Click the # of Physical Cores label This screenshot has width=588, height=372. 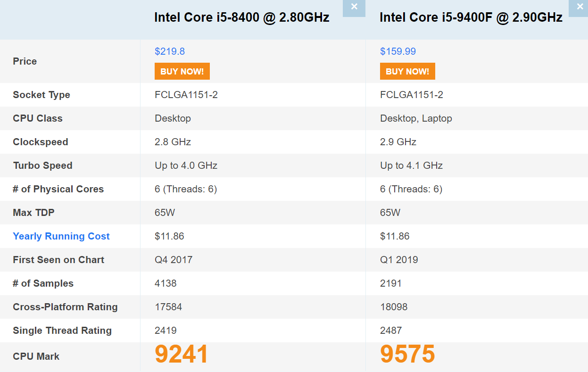[x=58, y=189]
